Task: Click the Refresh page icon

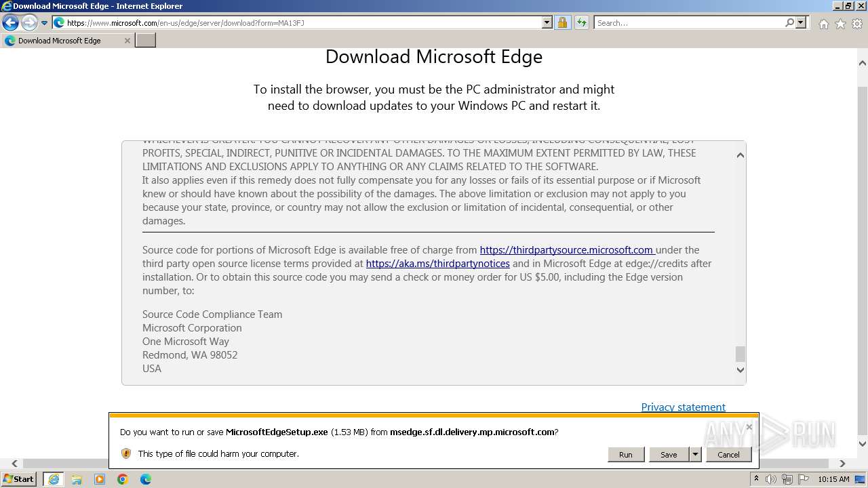Action: tap(582, 23)
